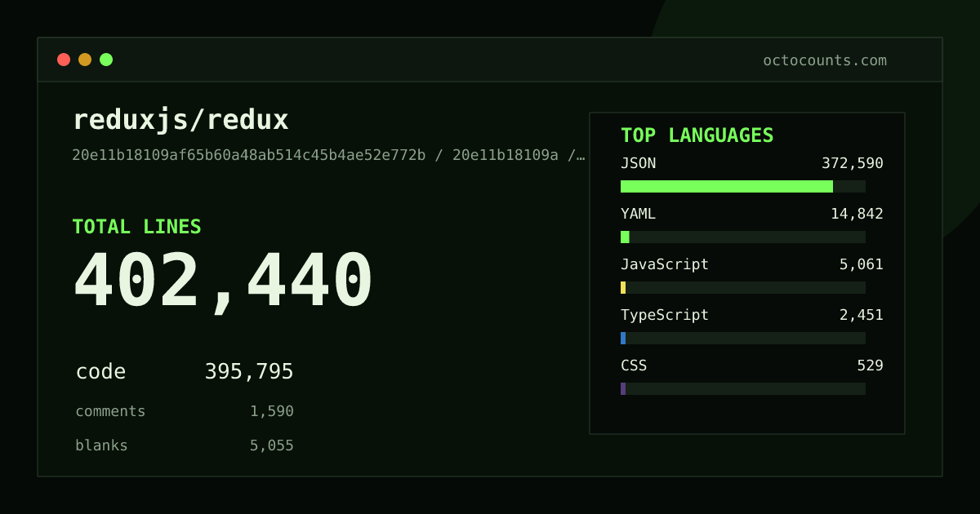Select the code value 395,795
The height and width of the screenshot is (514, 980).
249,372
